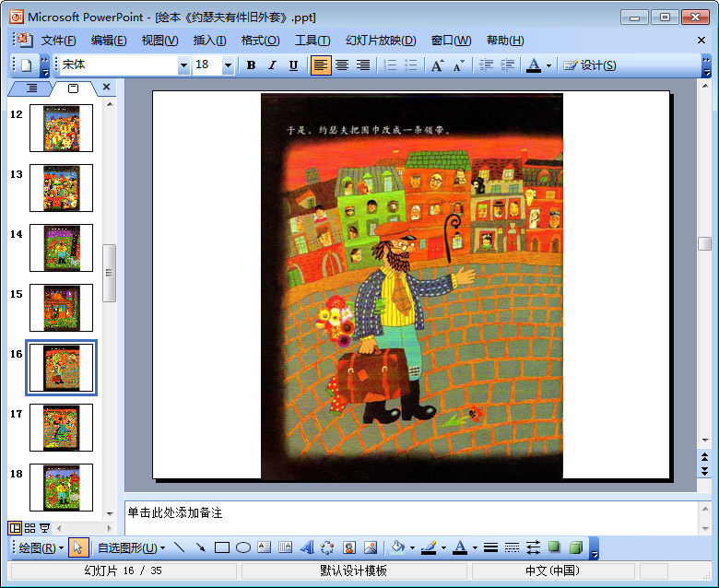Click the New document icon
Image resolution: width=719 pixels, height=588 pixels.
tap(26, 65)
